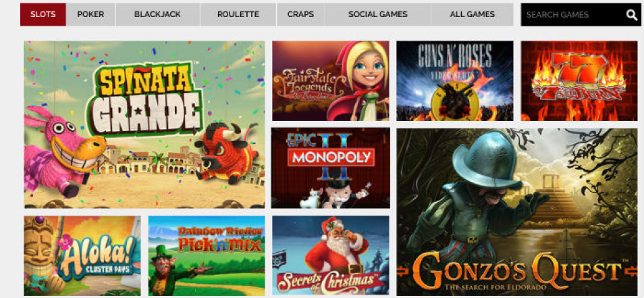This screenshot has width=644, height=298.
Task: Go to the Craps tab
Action: [300, 14]
